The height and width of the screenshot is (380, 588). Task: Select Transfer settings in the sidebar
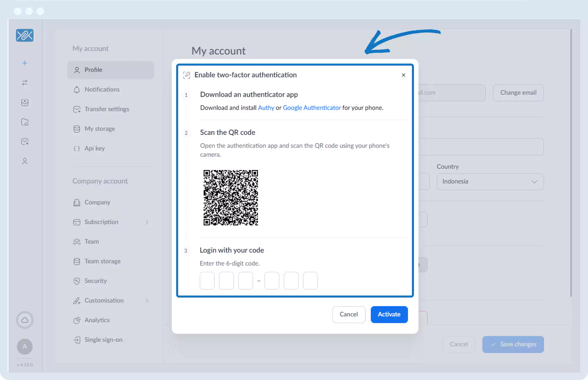[106, 109]
